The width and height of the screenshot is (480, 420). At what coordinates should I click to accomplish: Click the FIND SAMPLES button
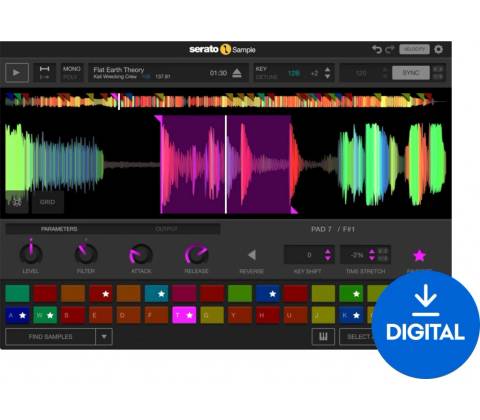pos(50,337)
